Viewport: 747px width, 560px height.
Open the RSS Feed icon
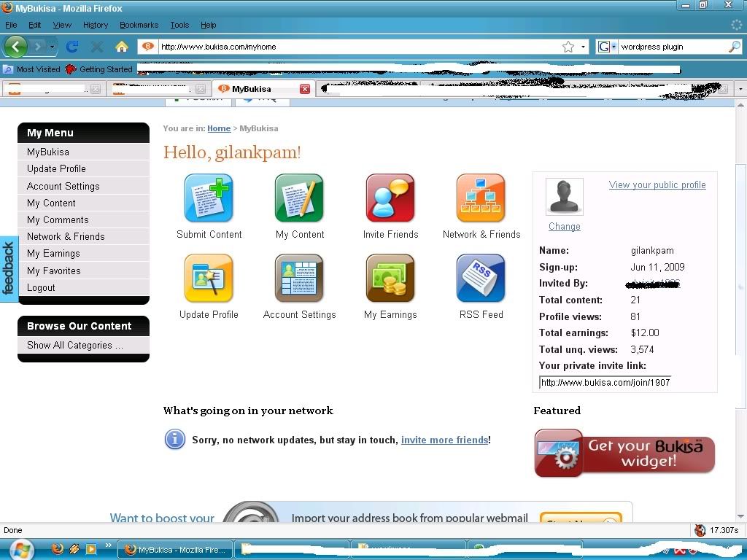[481, 279]
